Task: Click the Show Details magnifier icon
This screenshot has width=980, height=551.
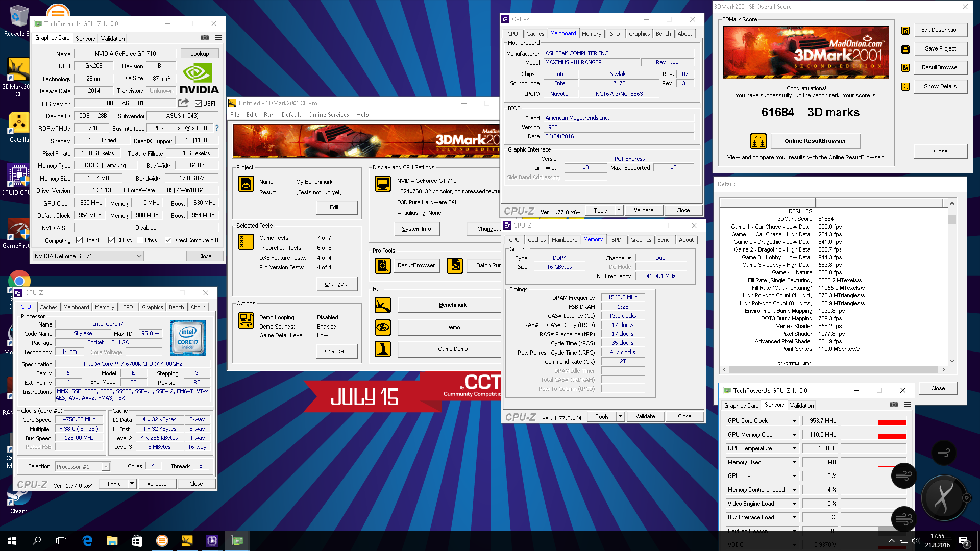Action: pyautogui.click(x=905, y=87)
